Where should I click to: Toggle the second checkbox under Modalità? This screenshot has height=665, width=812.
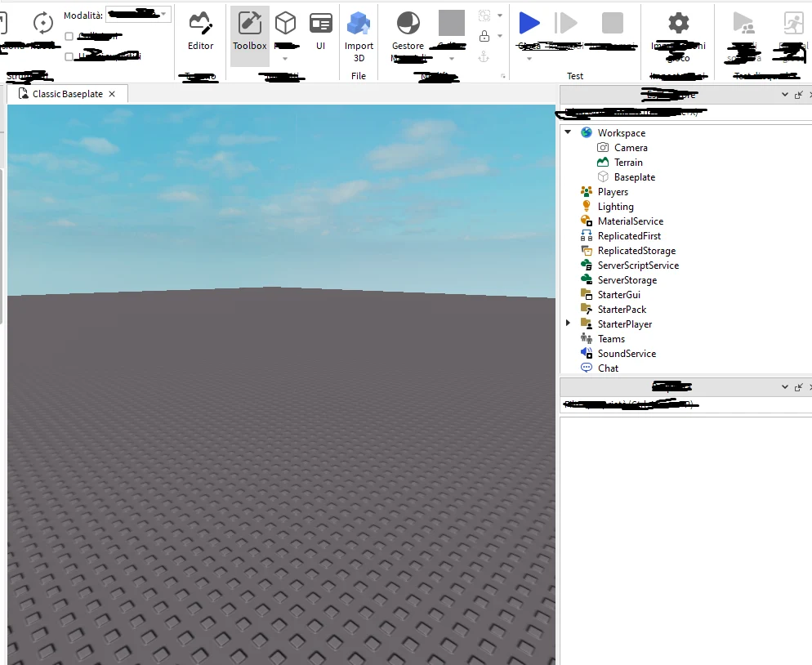pos(71,56)
